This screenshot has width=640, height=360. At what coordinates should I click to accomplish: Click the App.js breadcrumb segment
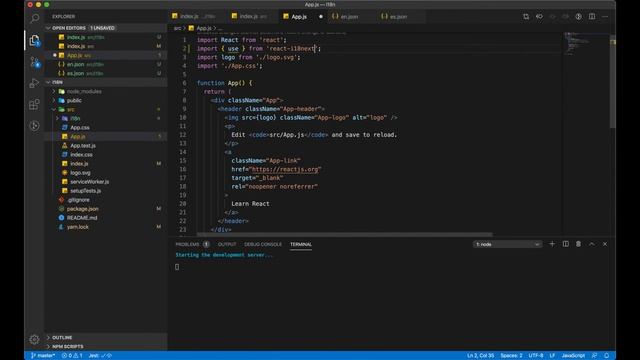tap(204, 28)
